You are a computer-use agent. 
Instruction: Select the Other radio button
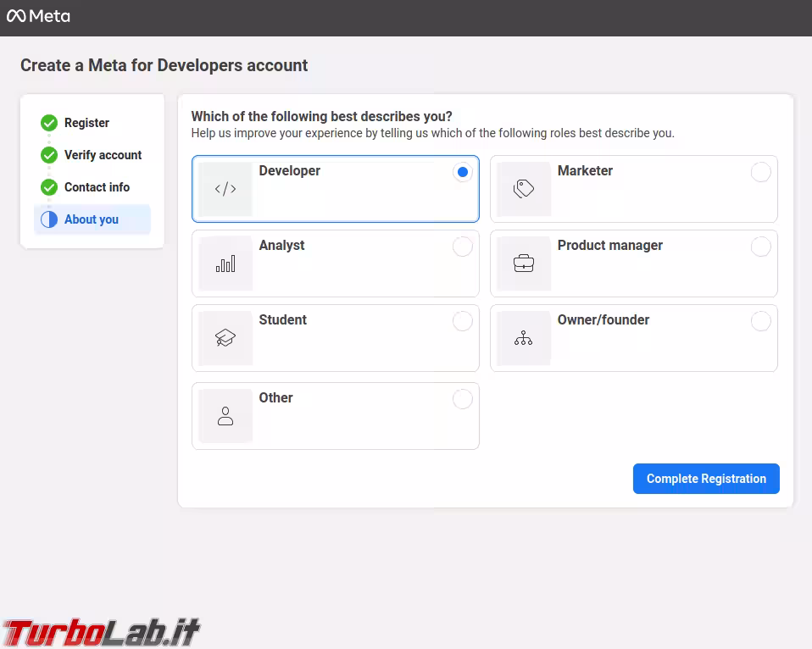[x=462, y=399]
